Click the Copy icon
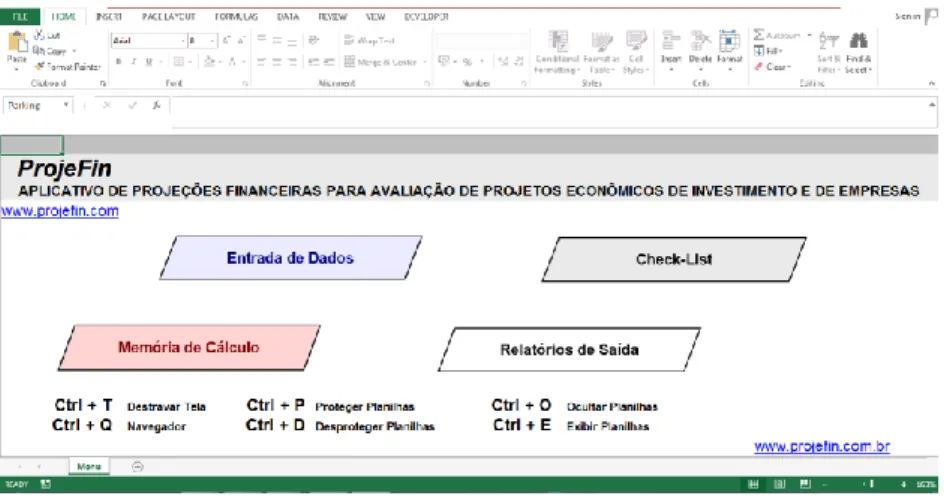The height and width of the screenshot is (499, 944). 39,51
